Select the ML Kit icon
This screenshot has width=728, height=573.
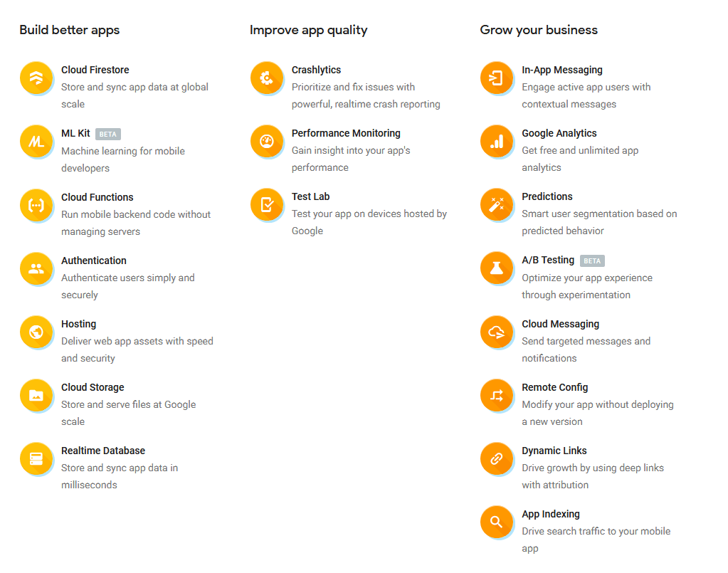pos(36,141)
